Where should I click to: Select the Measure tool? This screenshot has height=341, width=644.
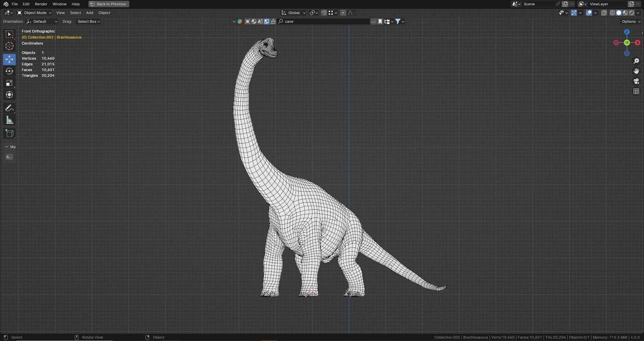9,120
